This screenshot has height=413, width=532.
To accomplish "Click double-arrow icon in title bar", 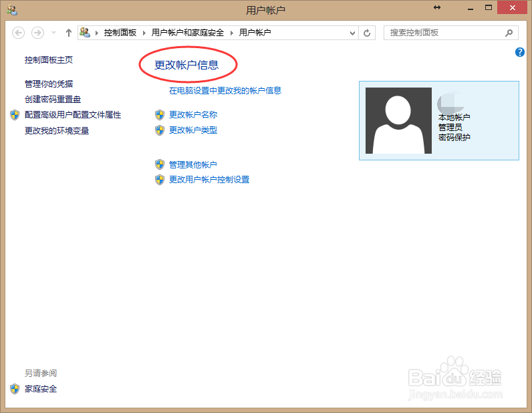I will (x=437, y=7).
